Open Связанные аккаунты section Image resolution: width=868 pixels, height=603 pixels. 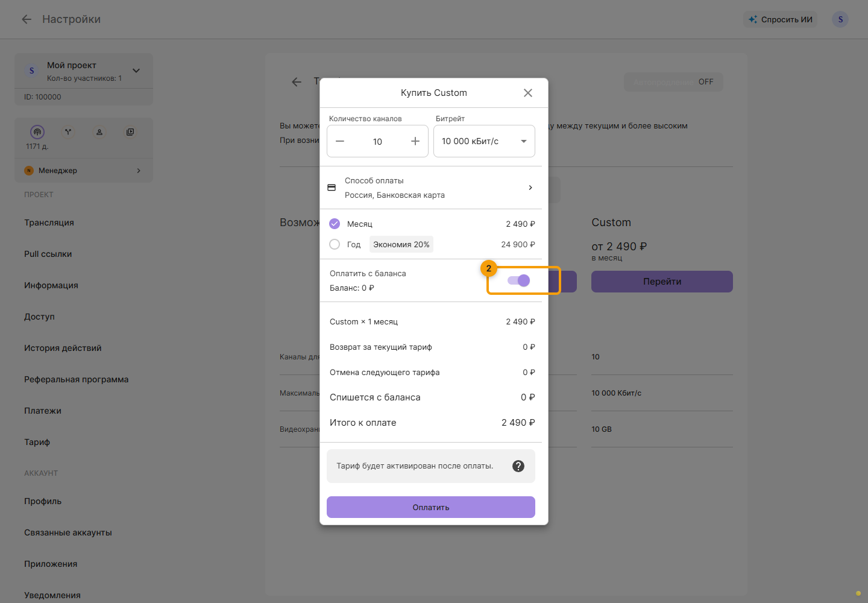coord(68,532)
